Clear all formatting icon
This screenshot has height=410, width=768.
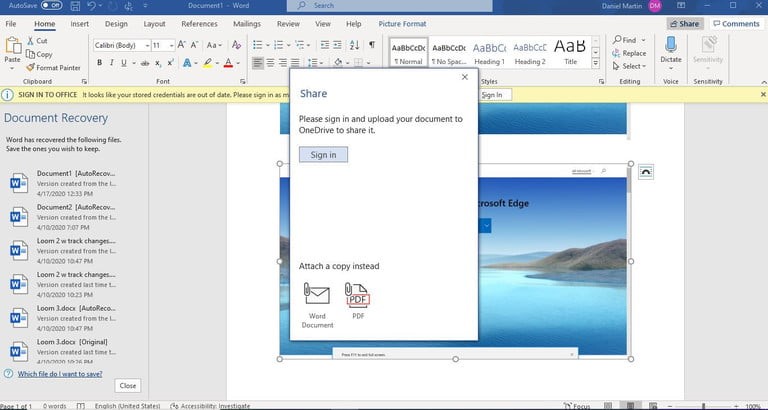(x=237, y=45)
